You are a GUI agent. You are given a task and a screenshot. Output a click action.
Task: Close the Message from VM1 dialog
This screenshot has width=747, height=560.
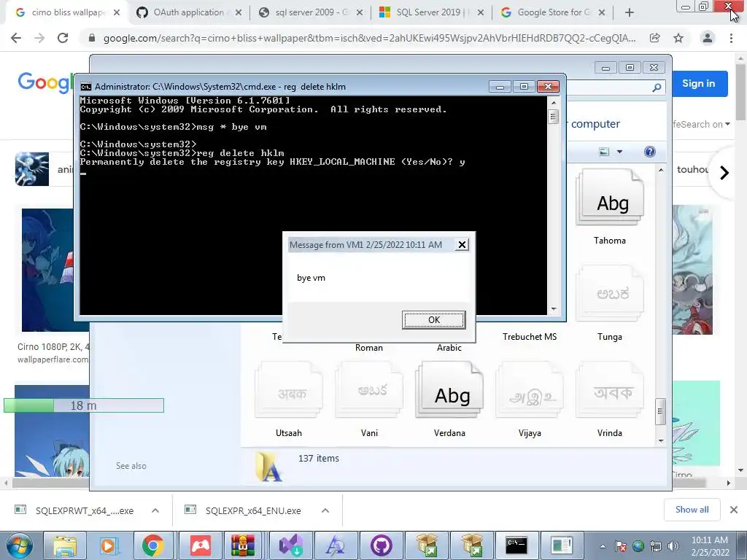click(462, 245)
